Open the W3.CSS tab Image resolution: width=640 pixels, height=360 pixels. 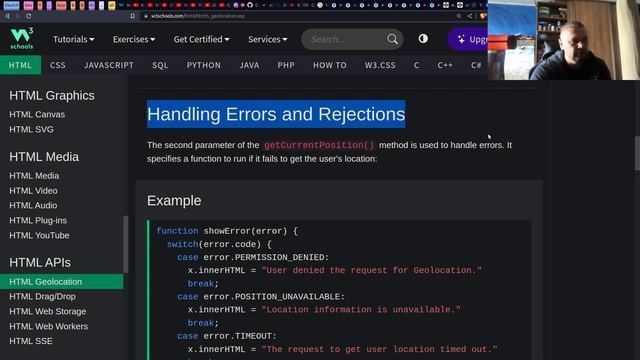coord(380,65)
